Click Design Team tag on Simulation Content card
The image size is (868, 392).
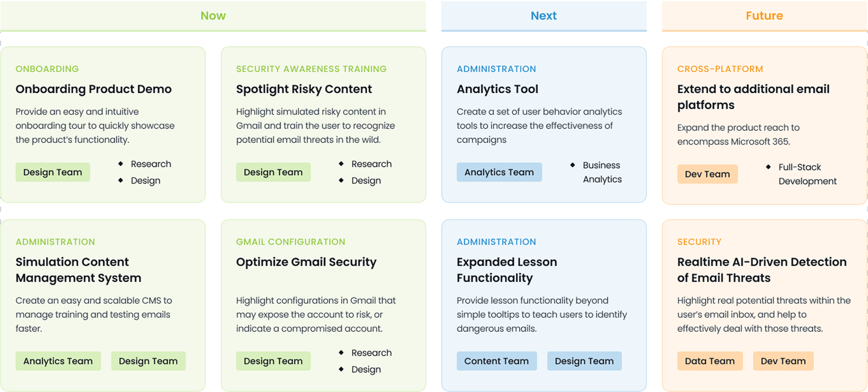pyautogui.click(x=148, y=361)
